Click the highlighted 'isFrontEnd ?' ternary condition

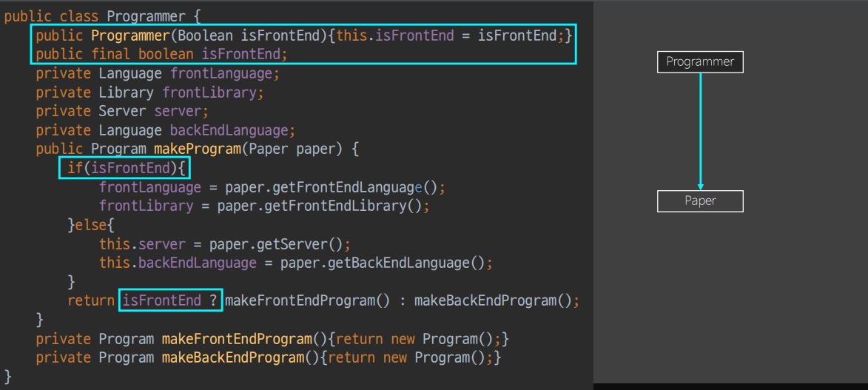click(170, 300)
